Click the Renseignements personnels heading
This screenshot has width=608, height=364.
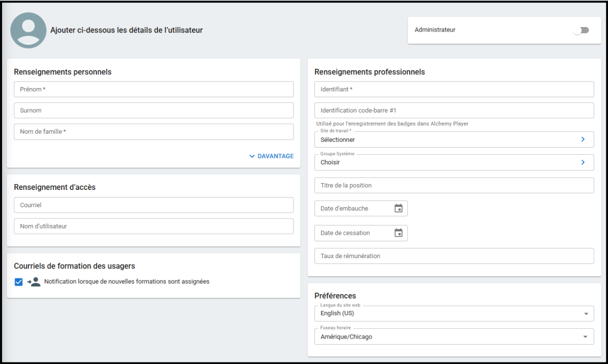(x=63, y=72)
